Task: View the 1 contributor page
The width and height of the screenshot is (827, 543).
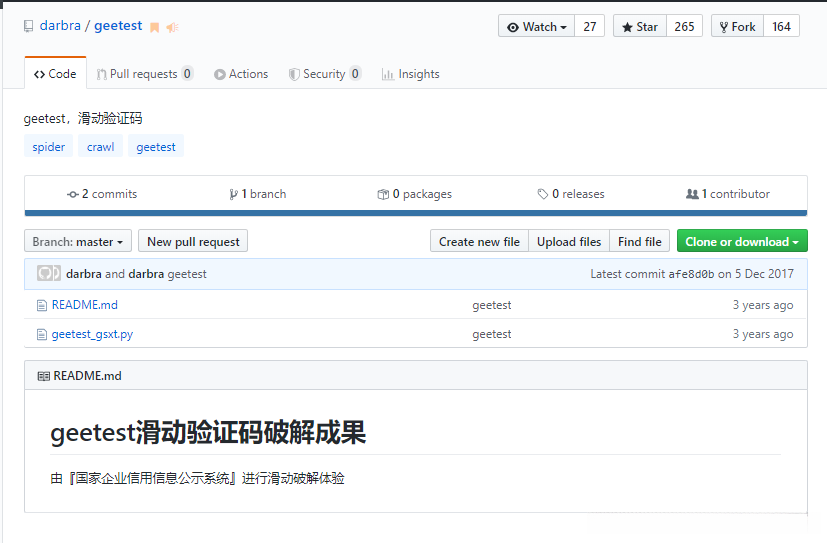Action: 728,194
